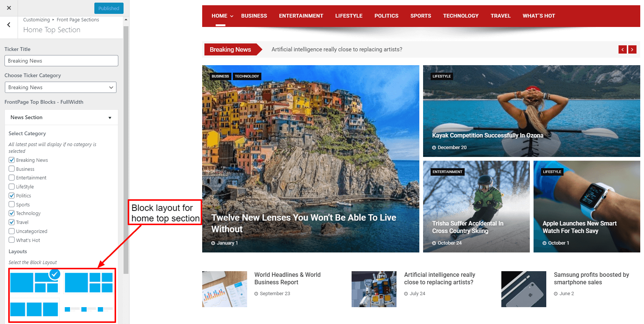Focus the Ticker Title input field
Screen dimensions: 644x324
point(61,61)
